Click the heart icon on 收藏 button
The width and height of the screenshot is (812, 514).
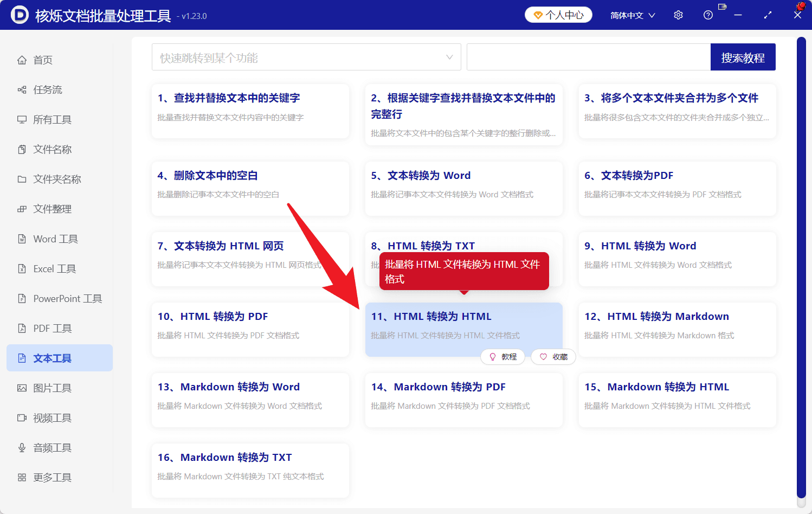543,357
